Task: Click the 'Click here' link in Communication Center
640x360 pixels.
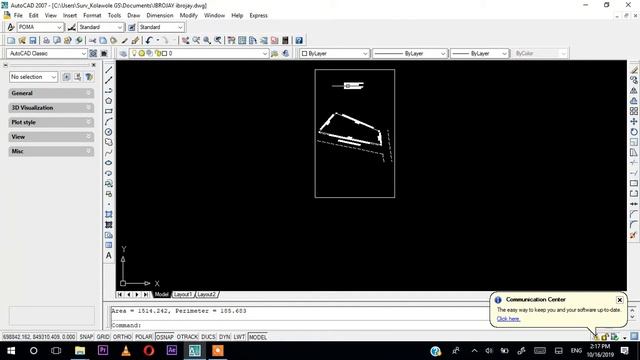Action: pyautogui.click(x=508, y=319)
